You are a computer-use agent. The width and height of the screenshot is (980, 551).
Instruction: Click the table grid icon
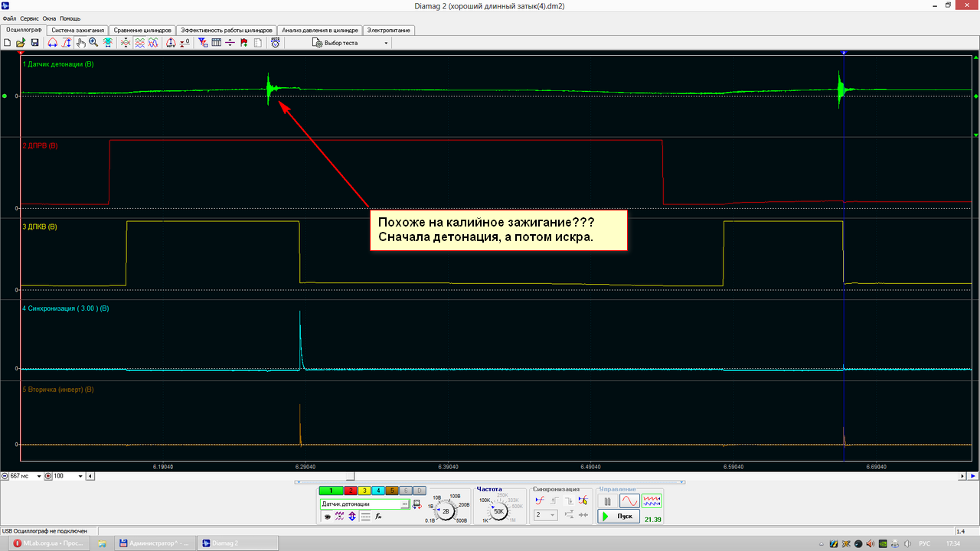tap(217, 43)
